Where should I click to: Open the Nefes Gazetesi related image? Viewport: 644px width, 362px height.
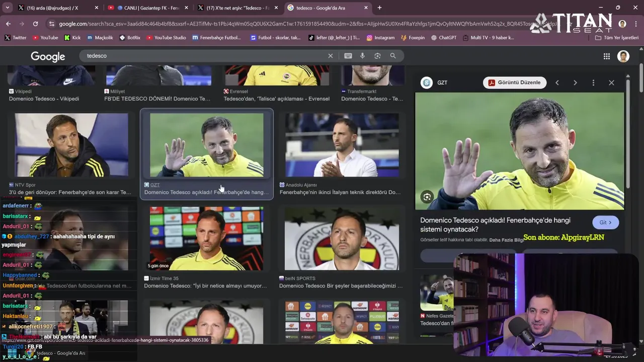(437, 293)
